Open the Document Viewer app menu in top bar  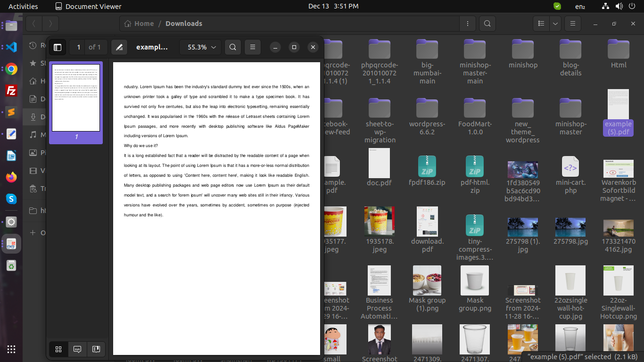[88, 6]
